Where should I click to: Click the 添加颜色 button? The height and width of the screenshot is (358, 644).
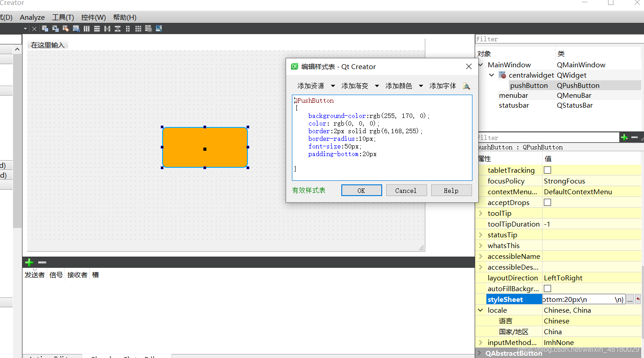click(x=399, y=86)
